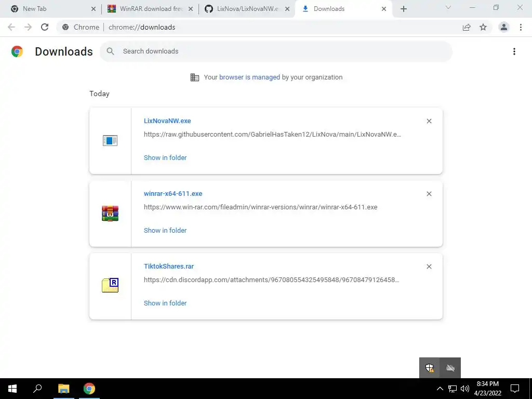The height and width of the screenshot is (399, 532).
Task: Open the winrar-x64-611.exe file link
Action: tap(173, 193)
